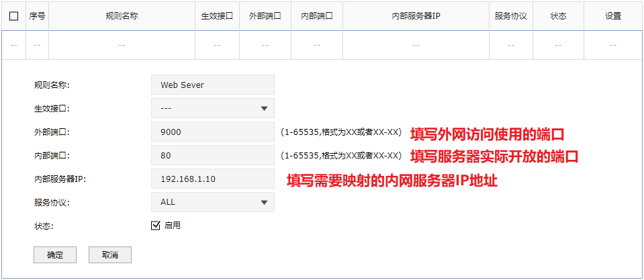Viewport: 644px width, 280px height.
Task: Click the 序号 column header
Action: click(x=37, y=16)
